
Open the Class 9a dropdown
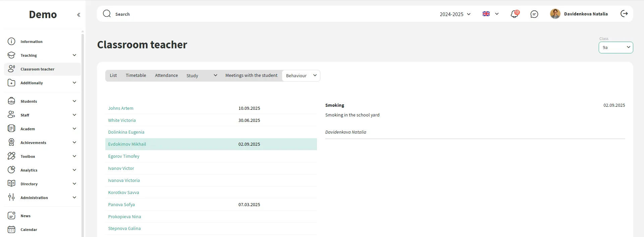(x=615, y=48)
